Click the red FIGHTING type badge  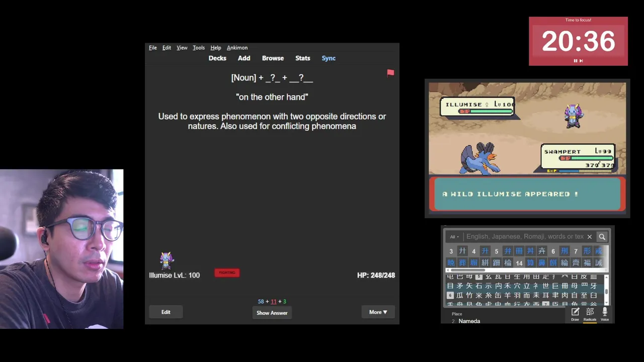click(x=227, y=273)
